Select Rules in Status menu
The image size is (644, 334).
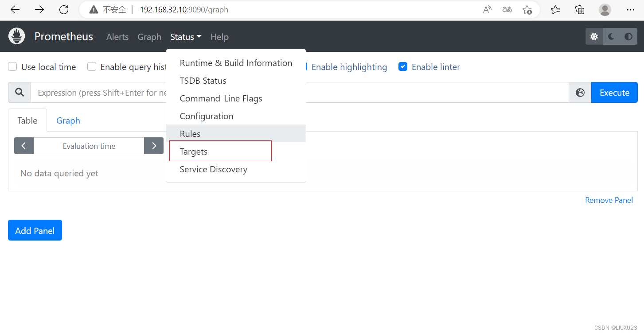pyautogui.click(x=236, y=133)
